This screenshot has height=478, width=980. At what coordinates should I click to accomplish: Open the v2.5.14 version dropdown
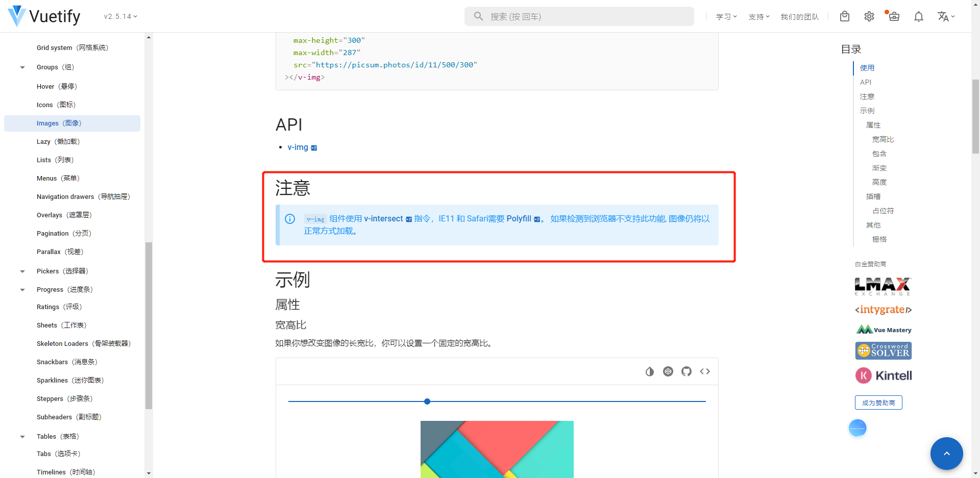click(120, 16)
